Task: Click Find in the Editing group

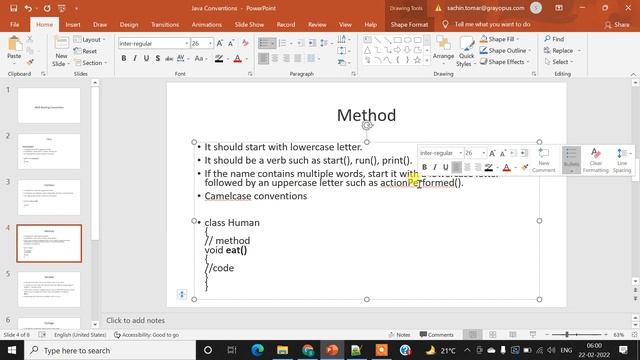Action: pyautogui.click(x=554, y=39)
